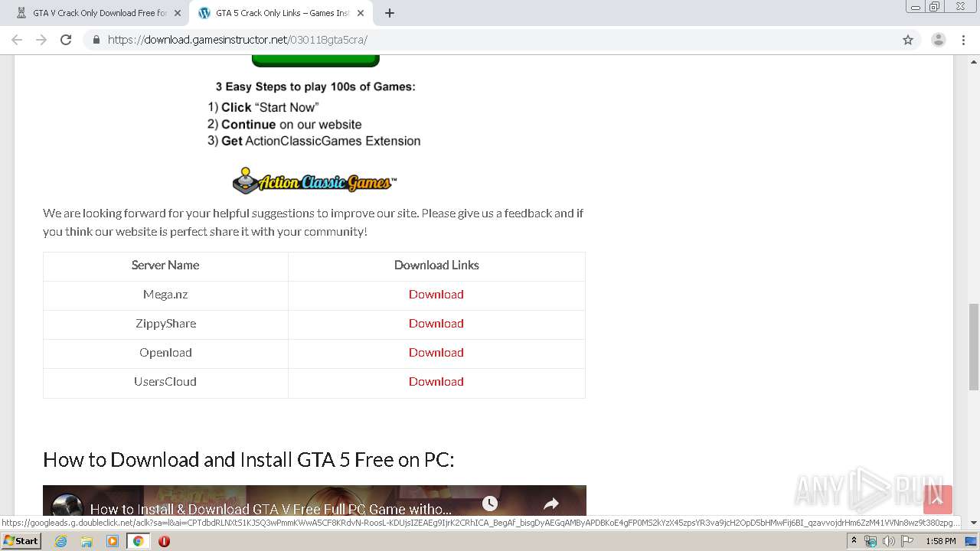The width and height of the screenshot is (980, 551).
Task: Click the network tray icon
Action: point(871,541)
